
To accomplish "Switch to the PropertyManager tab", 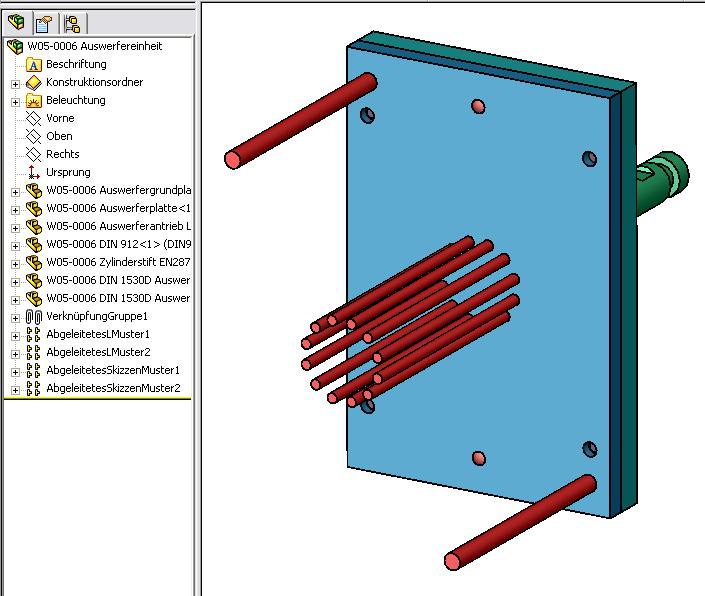I will (44, 24).
